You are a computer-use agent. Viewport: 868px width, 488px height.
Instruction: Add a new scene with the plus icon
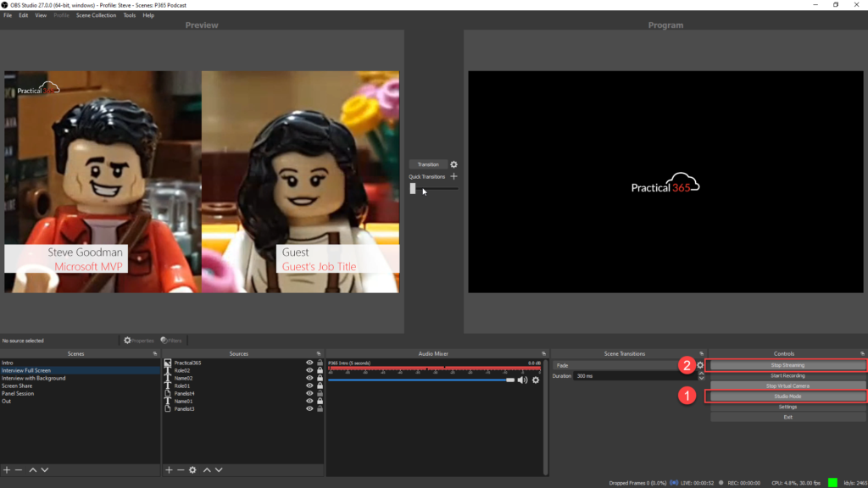(7, 469)
